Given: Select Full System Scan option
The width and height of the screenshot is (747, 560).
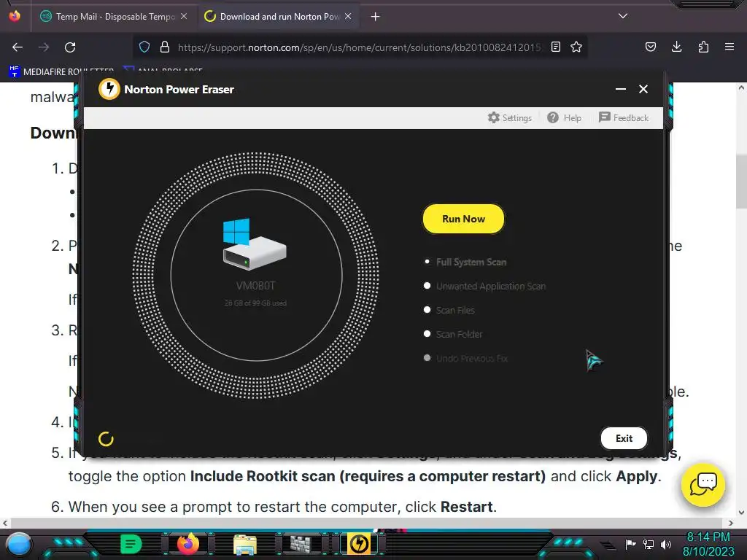Looking at the screenshot, I should (x=465, y=262).
